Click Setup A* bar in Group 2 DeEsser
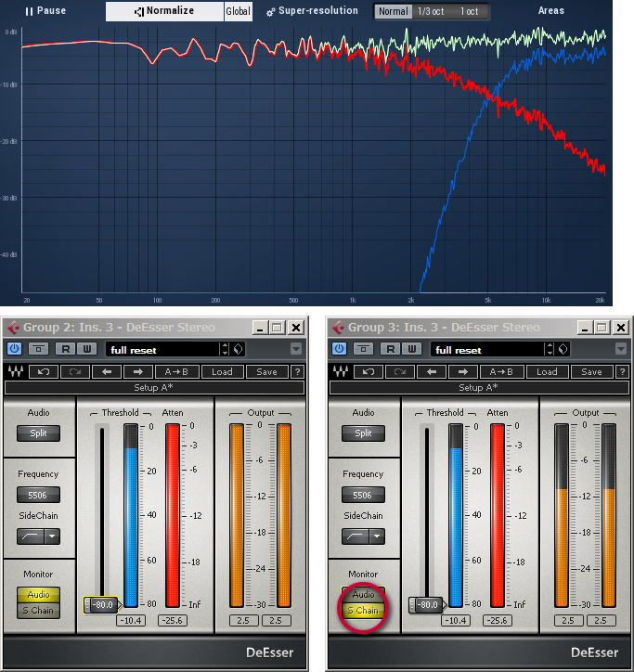Screen dimensions: 634x672 154,388
